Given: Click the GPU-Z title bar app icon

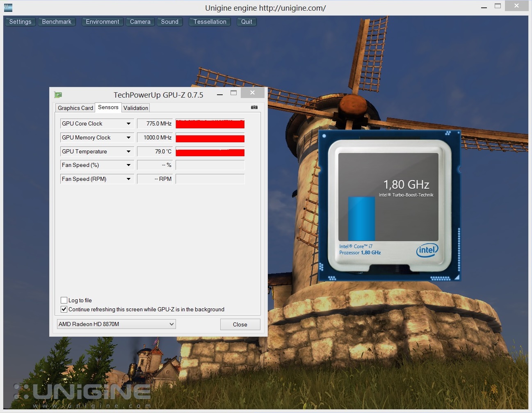Looking at the screenshot, I should tap(58, 95).
